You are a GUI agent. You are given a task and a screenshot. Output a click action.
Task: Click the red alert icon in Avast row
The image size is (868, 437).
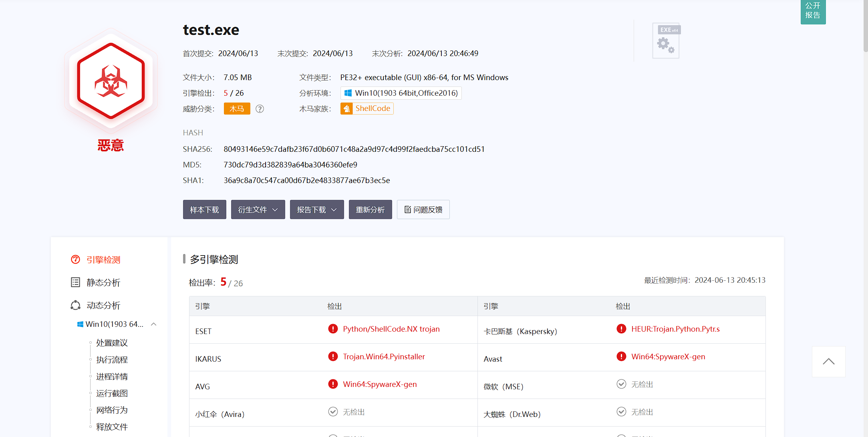pos(621,356)
